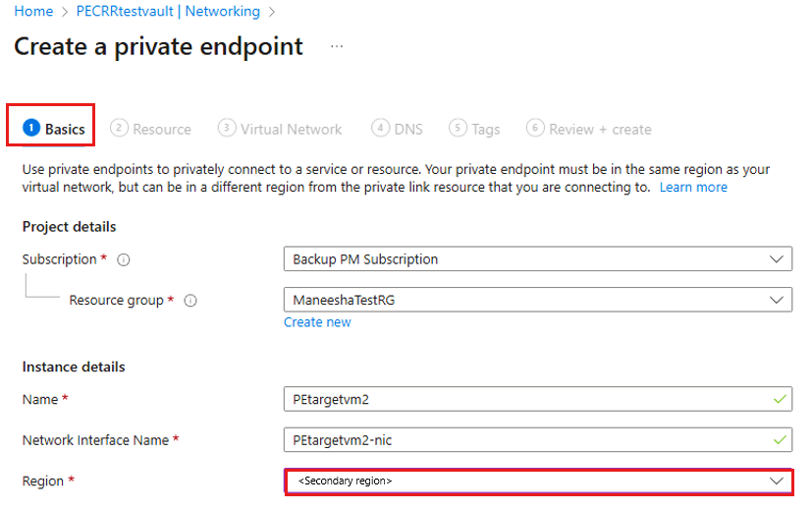Expand the Resource group dropdown
Screen dimensions: 812x510
point(537,300)
